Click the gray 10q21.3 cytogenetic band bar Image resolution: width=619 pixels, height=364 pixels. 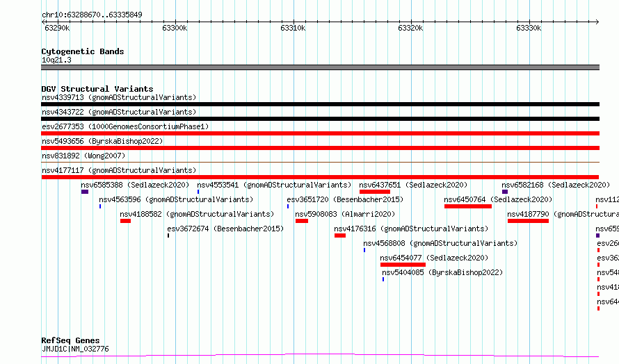[x=320, y=67]
